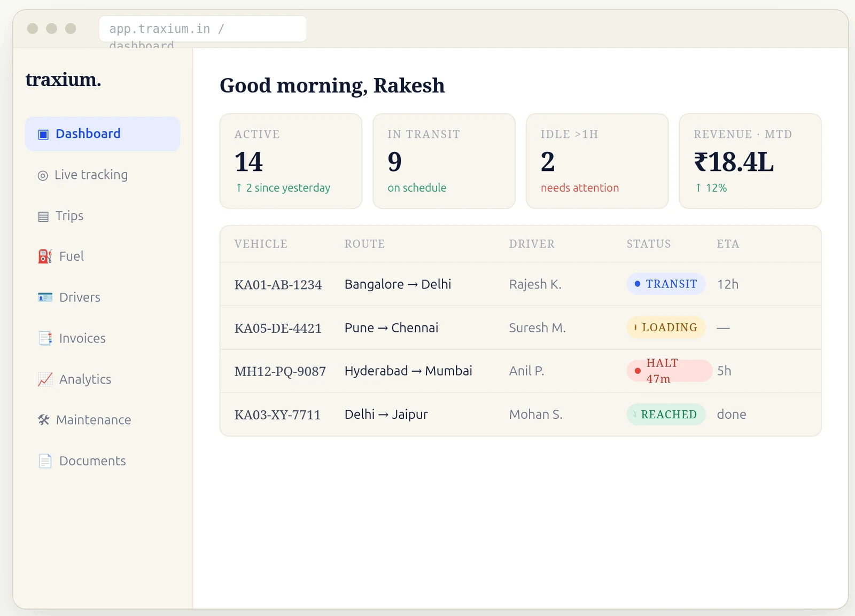The height and width of the screenshot is (616, 855).
Task: Open the Revenue MTD card
Action: point(750,161)
